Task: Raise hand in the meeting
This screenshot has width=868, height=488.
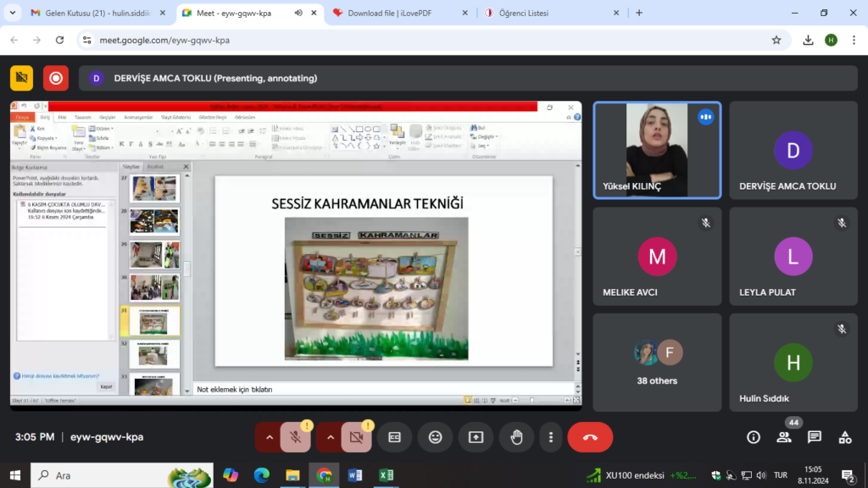Action: click(x=516, y=437)
